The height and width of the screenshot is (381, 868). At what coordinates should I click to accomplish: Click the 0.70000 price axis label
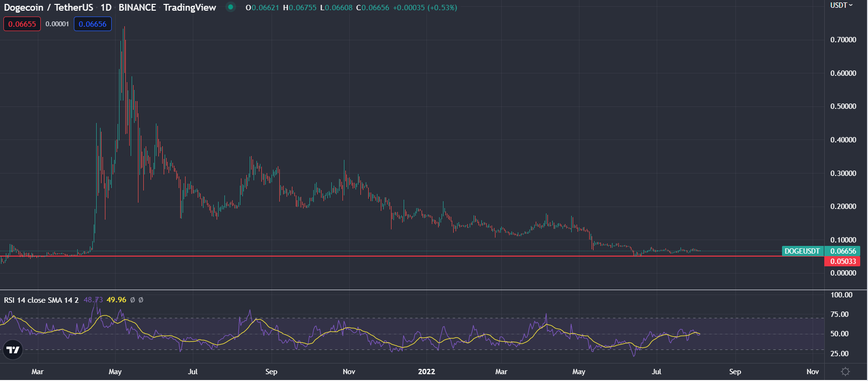tap(843, 40)
